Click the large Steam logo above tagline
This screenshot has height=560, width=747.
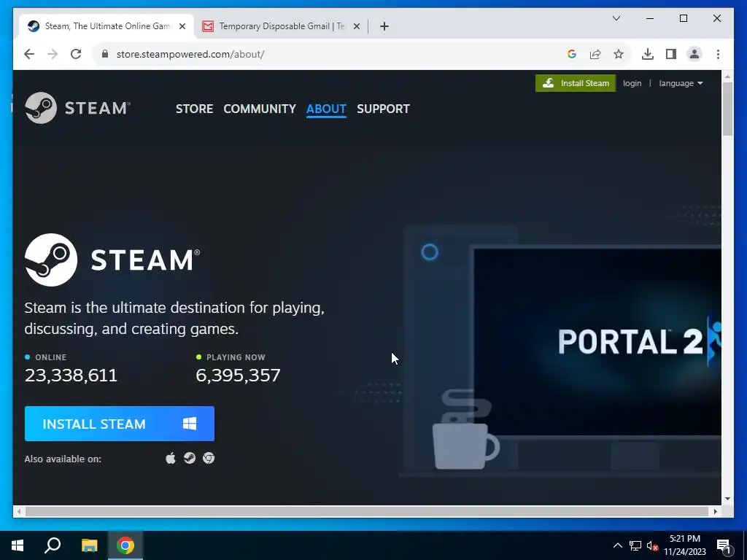pyautogui.click(x=112, y=260)
